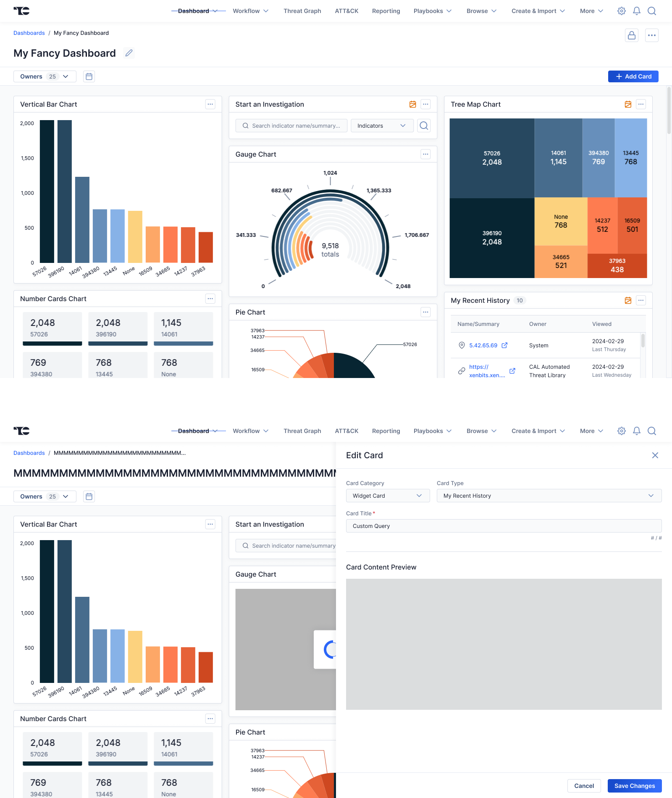Screen dimensions: 672x798
Task: Open Tree Map Chart card options menu
Action: (640, 104)
